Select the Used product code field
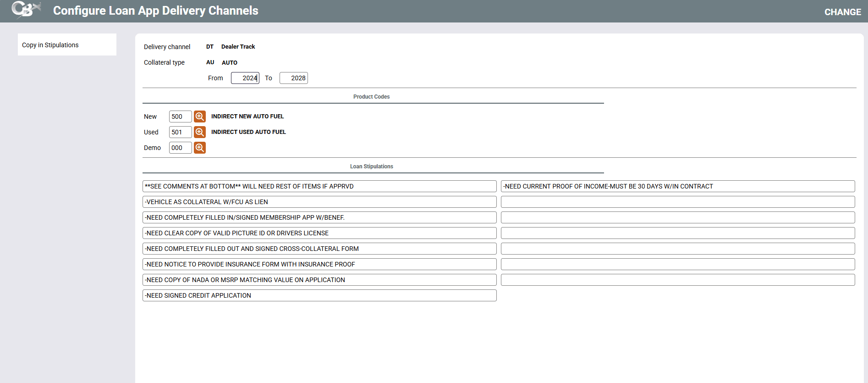 tap(180, 132)
